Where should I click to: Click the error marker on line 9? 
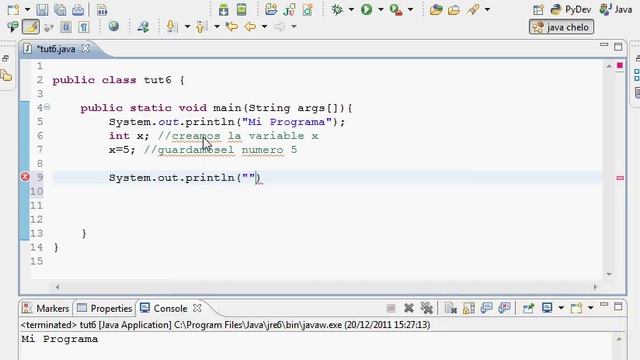[25, 176]
